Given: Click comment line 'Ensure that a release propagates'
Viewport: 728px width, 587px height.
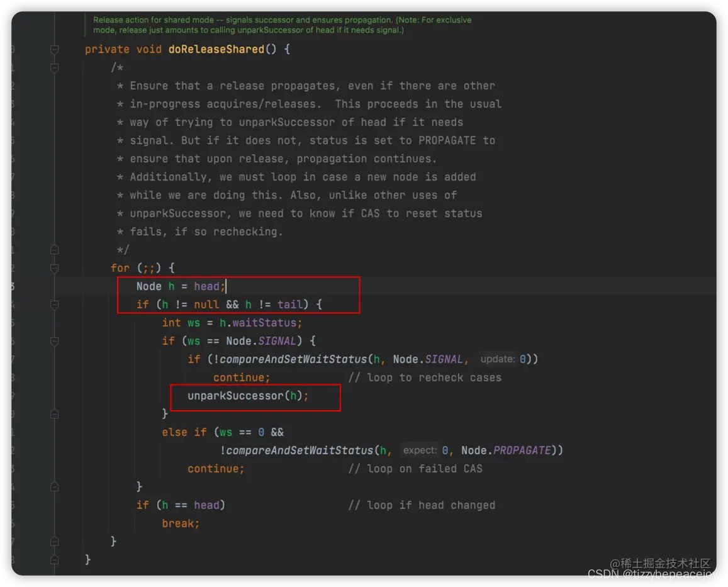Looking at the screenshot, I should pyautogui.click(x=306, y=86).
